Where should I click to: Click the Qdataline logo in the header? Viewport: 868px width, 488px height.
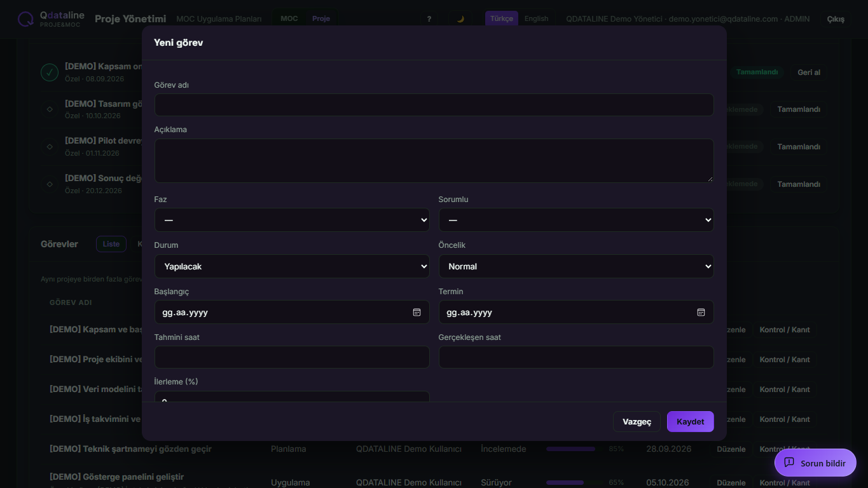tap(51, 19)
